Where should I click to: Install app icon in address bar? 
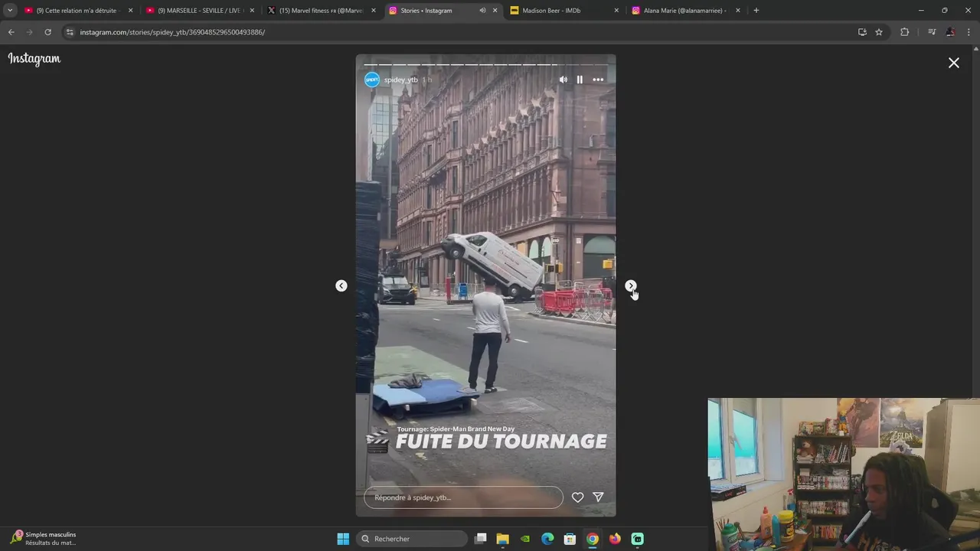pyautogui.click(x=862, y=32)
